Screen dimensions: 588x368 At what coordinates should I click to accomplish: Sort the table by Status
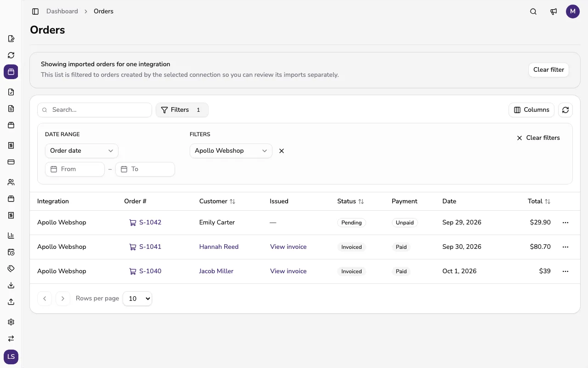pos(351,201)
